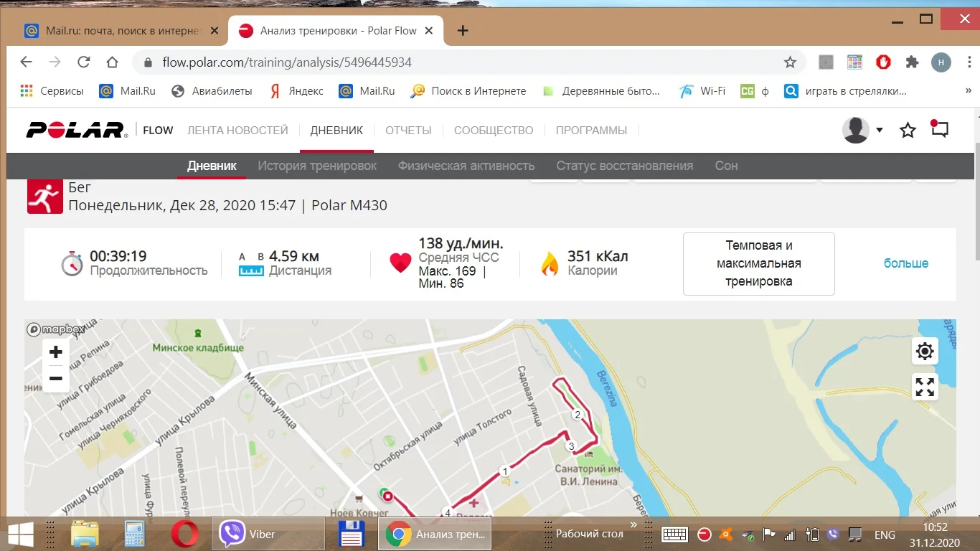Open the Chrome extensions puzzle menu
Image resolution: width=980 pixels, height=551 pixels.
tap(912, 62)
